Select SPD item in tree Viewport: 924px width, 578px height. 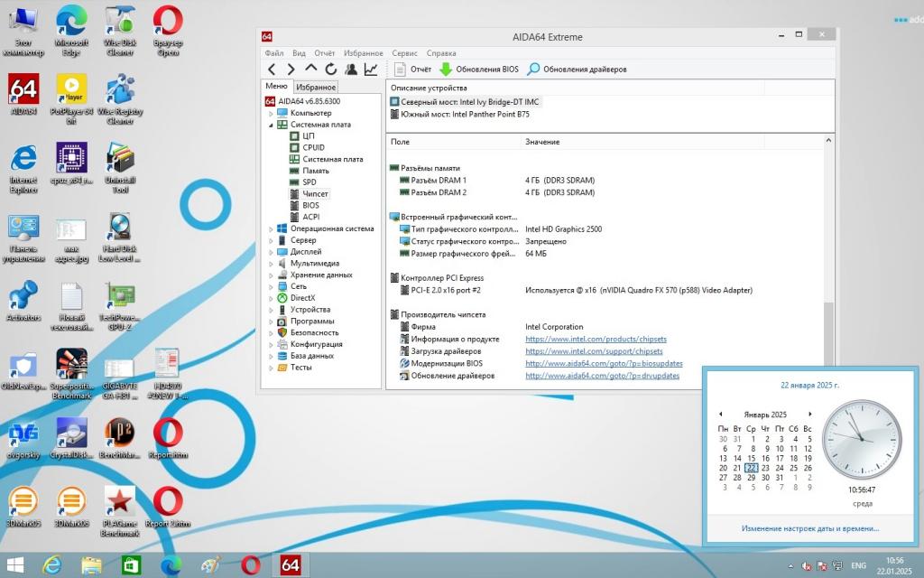tap(303, 182)
